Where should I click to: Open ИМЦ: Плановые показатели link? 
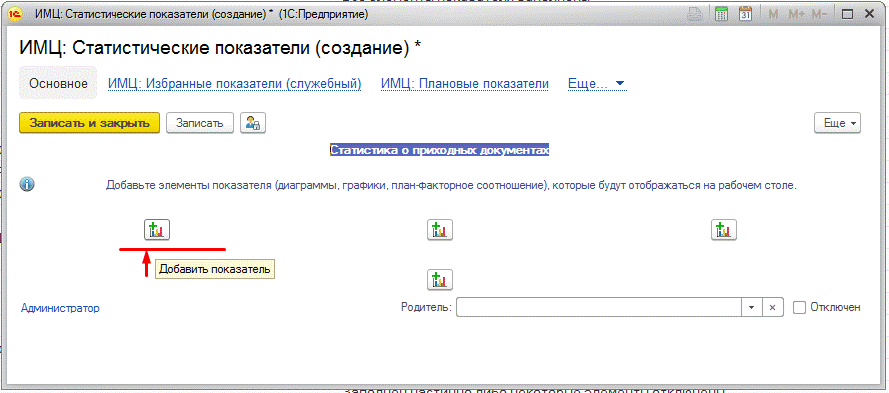pyautogui.click(x=465, y=84)
